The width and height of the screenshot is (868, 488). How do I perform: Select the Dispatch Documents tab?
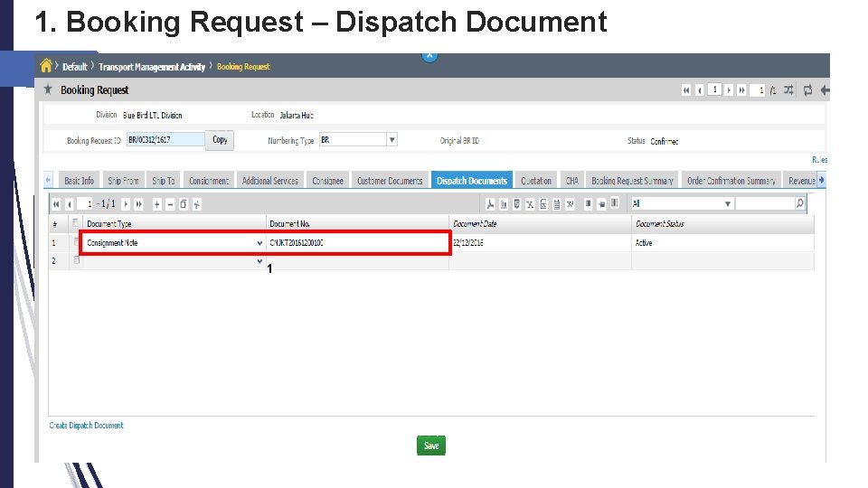[472, 181]
